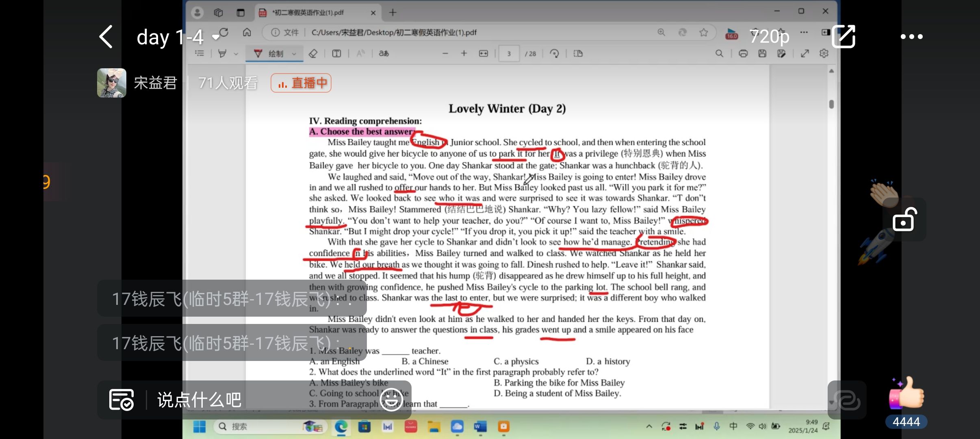Select the Erase tool in PDF toolbar
980x439 pixels.
[x=313, y=54]
